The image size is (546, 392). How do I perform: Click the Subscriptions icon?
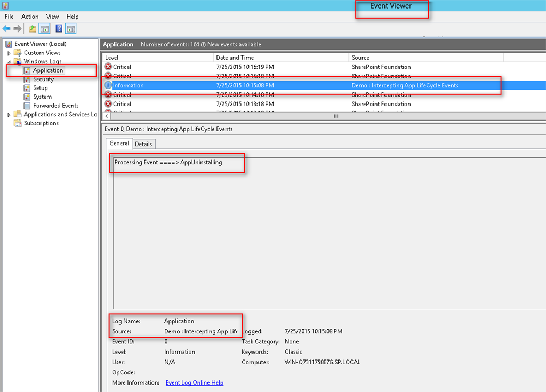(x=18, y=123)
